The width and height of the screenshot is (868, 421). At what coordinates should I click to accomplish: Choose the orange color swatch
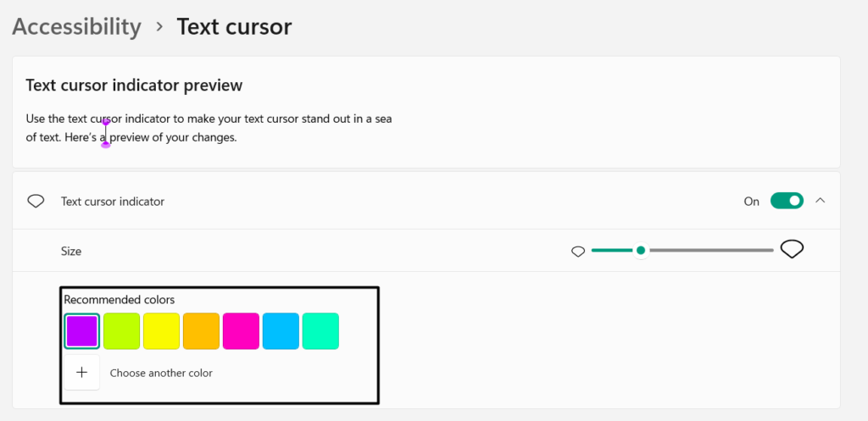click(x=202, y=331)
